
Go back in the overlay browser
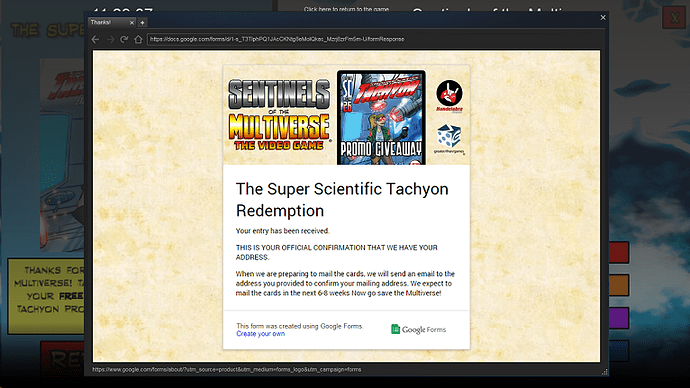click(x=95, y=39)
